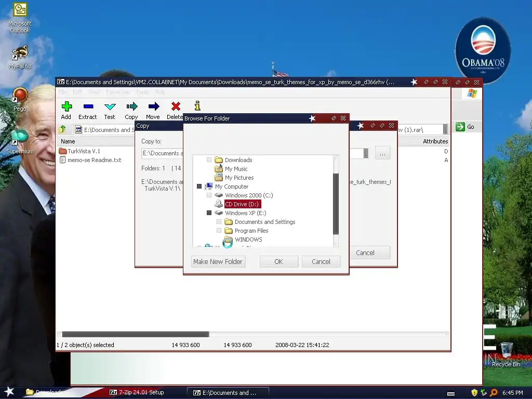This screenshot has height=399, width=532.
Task: Click the orange magnifier tray icon
Action: pos(494,393)
